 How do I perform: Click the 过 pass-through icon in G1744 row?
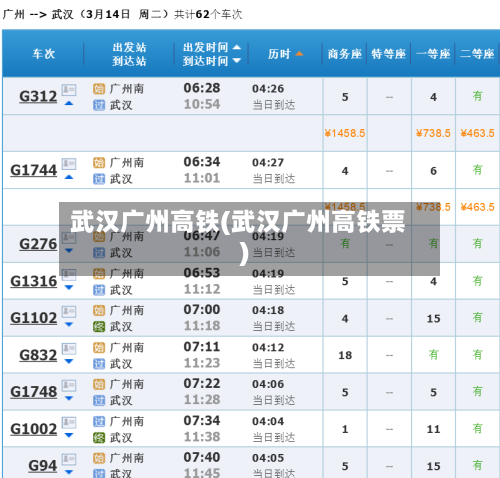(x=99, y=179)
